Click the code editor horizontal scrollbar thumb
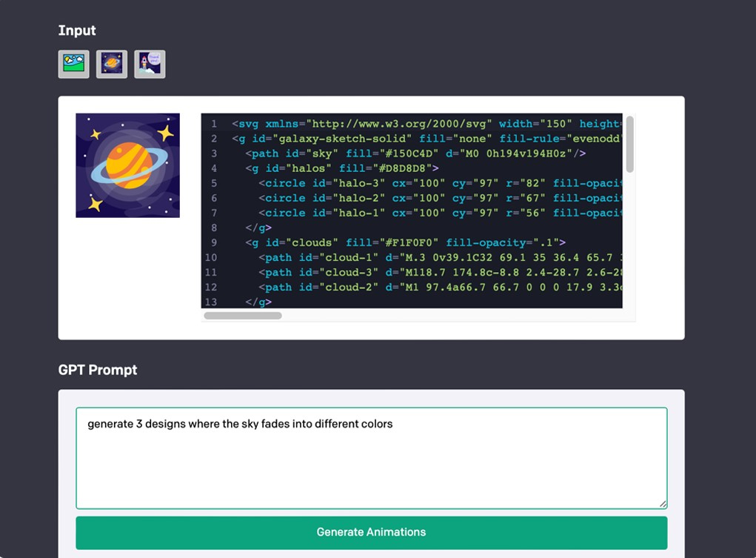756x558 pixels. click(243, 316)
